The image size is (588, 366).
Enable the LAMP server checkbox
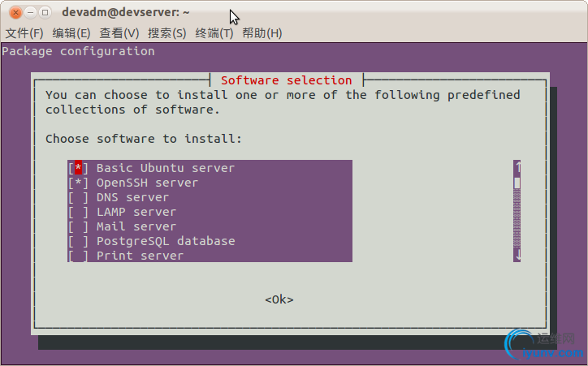point(78,212)
